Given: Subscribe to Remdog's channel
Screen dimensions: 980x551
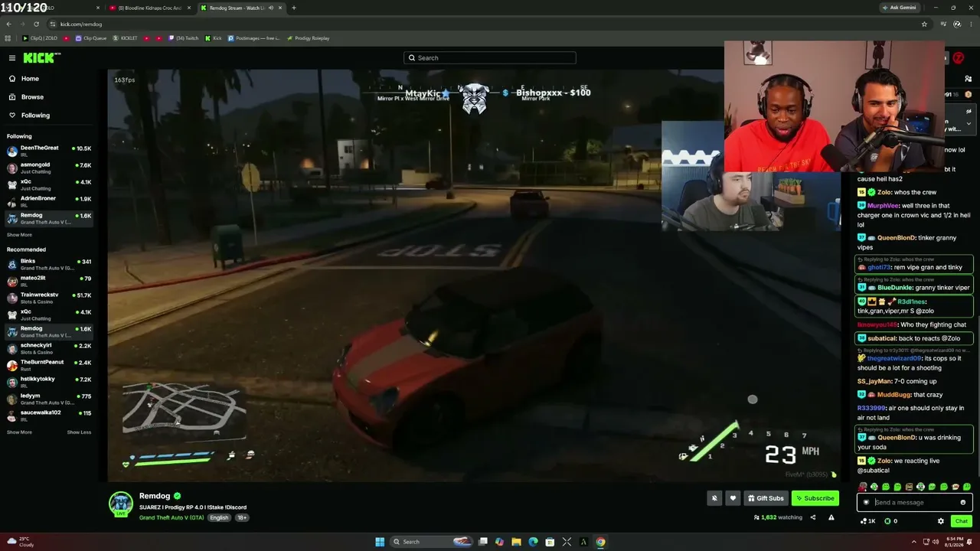Looking at the screenshot, I should 815,498.
